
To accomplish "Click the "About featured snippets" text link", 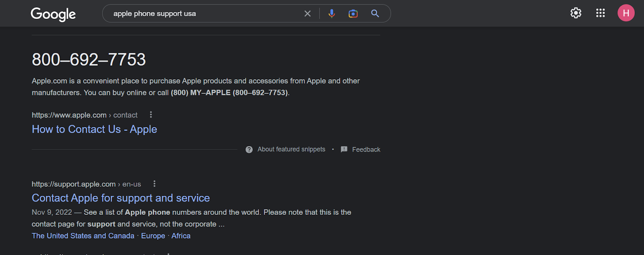I will (x=291, y=150).
